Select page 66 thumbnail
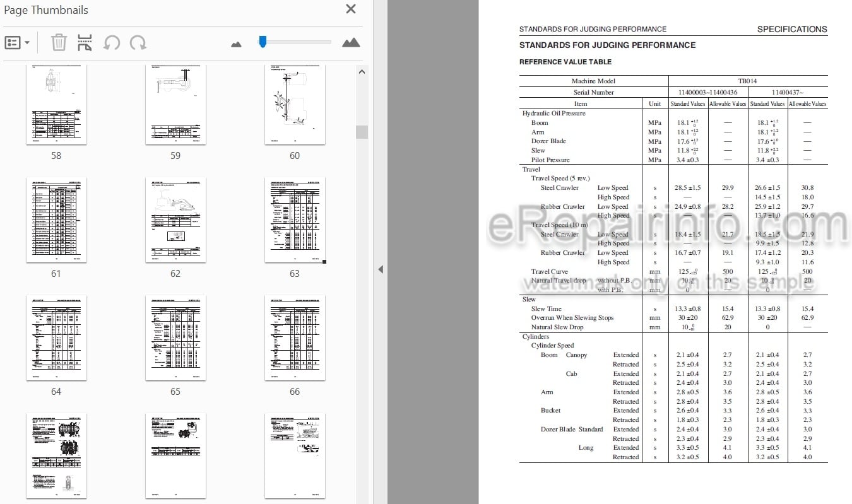 (295, 338)
